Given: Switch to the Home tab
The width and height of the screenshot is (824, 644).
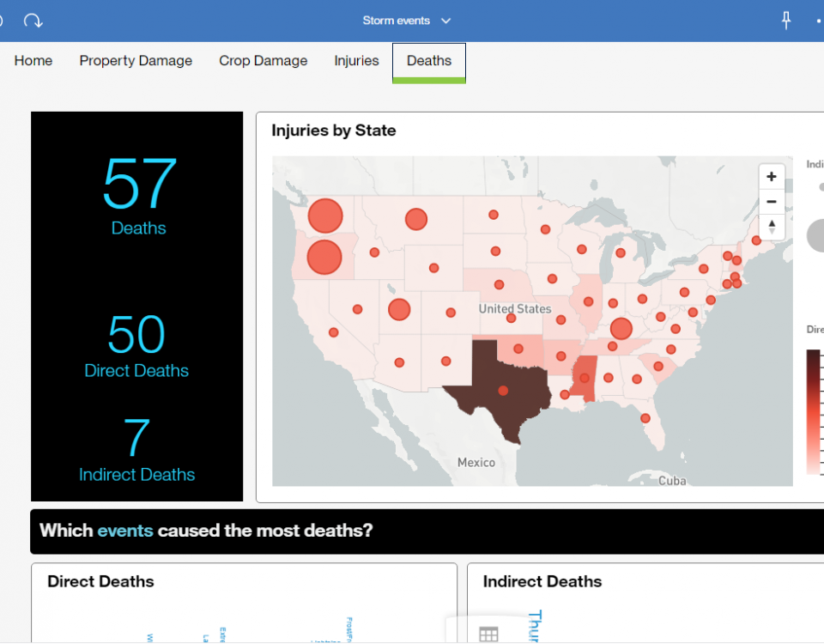Looking at the screenshot, I should pyautogui.click(x=33, y=61).
